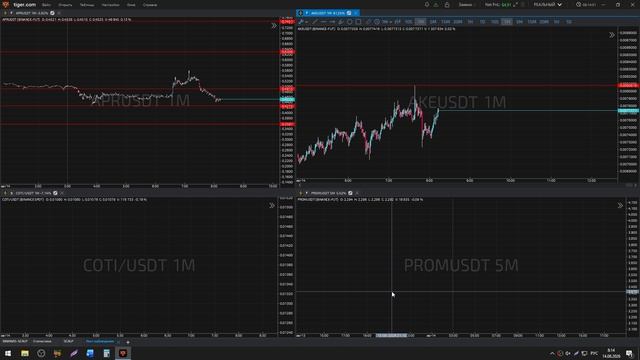
Task: Click the leftmost icon on APRUSDT tab bar
Action: click(x=5, y=13)
